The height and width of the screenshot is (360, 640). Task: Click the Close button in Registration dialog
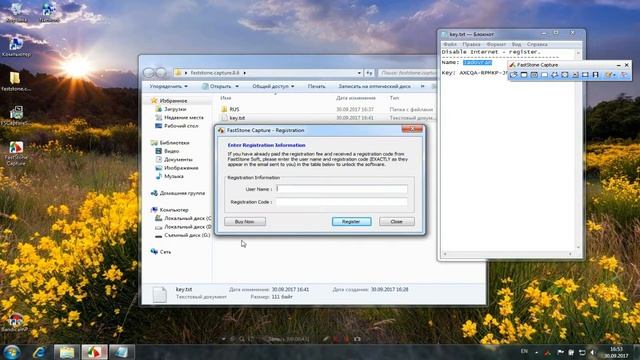coord(396,222)
